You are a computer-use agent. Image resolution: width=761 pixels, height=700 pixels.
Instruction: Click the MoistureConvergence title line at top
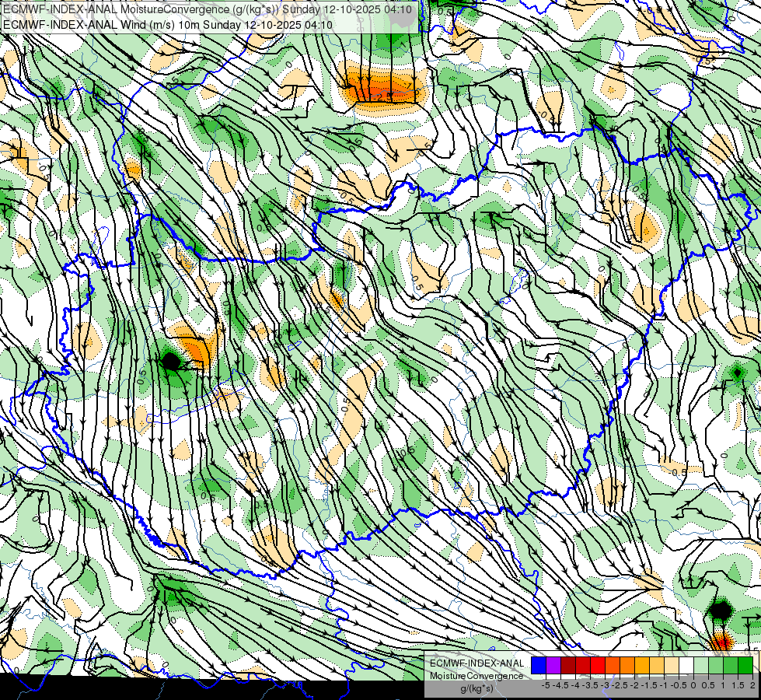[x=208, y=9]
